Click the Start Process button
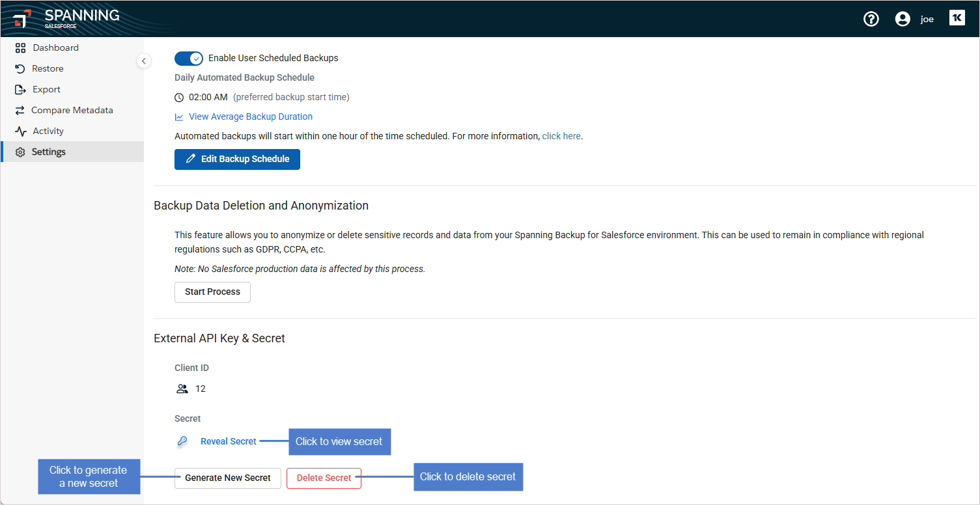Screen dimensions: 980x505 coord(212,292)
